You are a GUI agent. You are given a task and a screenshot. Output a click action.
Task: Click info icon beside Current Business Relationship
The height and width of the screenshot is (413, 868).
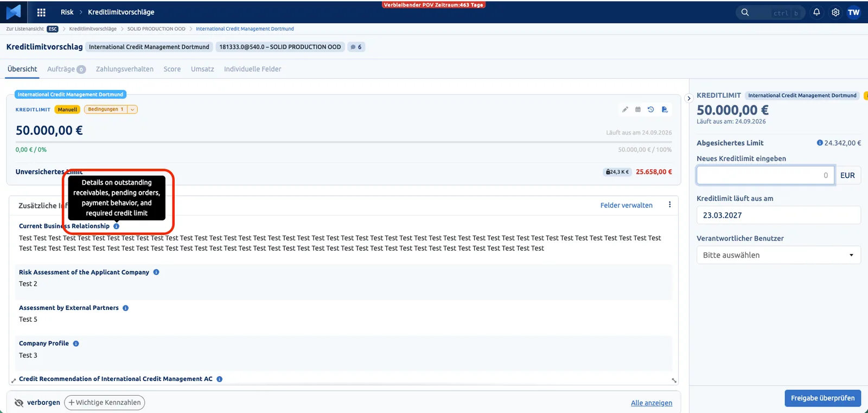[x=117, y=226]
